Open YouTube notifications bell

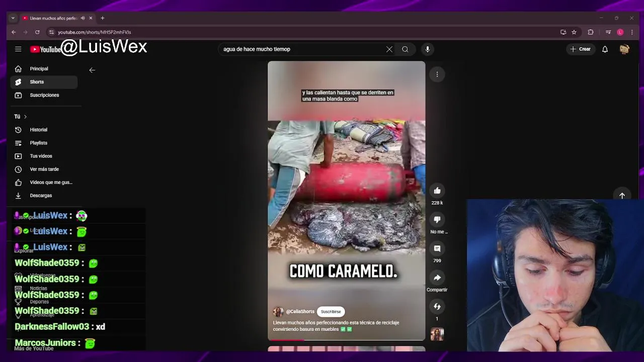coord(605,49)
